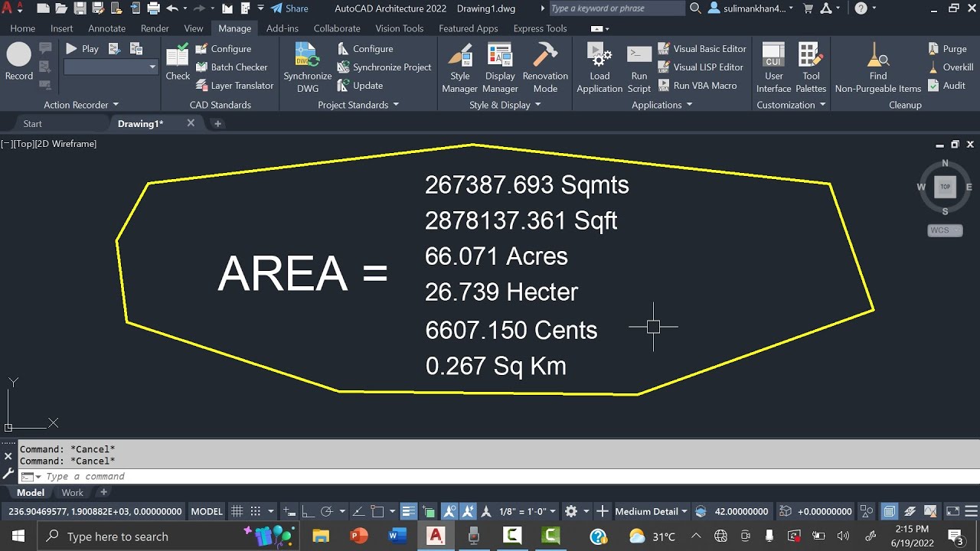The width and height of the screenshot is (980, 551).
Task: Switch to the Insert ribbon tab
Action: 62,28
